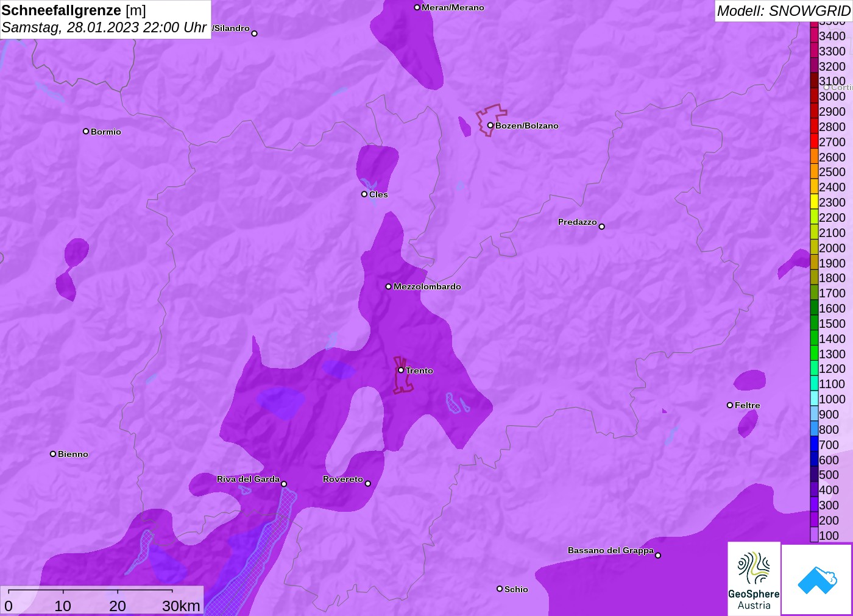Click the Cles city marker
Image resolution: width=853 pixels, height=616 pixels.
pyautogui.click(x=364, y=194)
